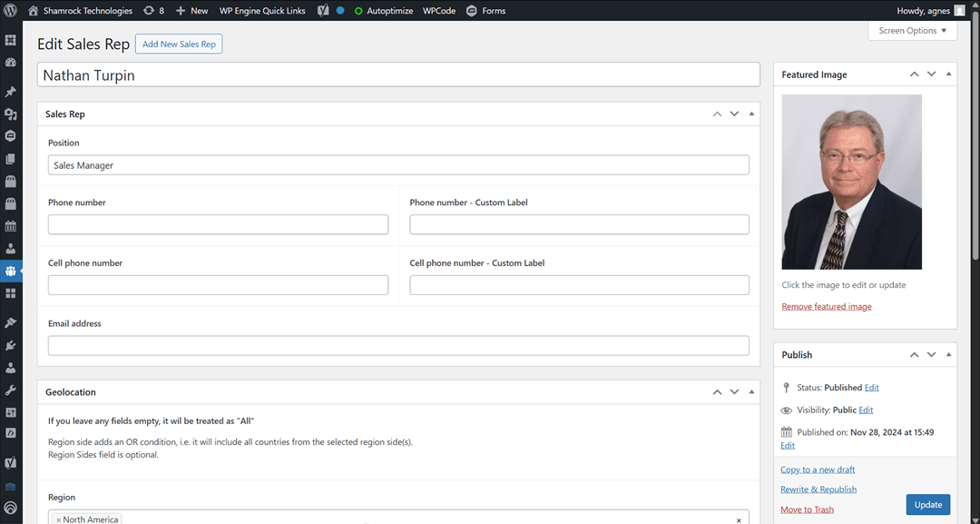This screenshot has height=524, width=980.
Task: Open updates via the refresh icon showing 8
Action: [152, 10]
